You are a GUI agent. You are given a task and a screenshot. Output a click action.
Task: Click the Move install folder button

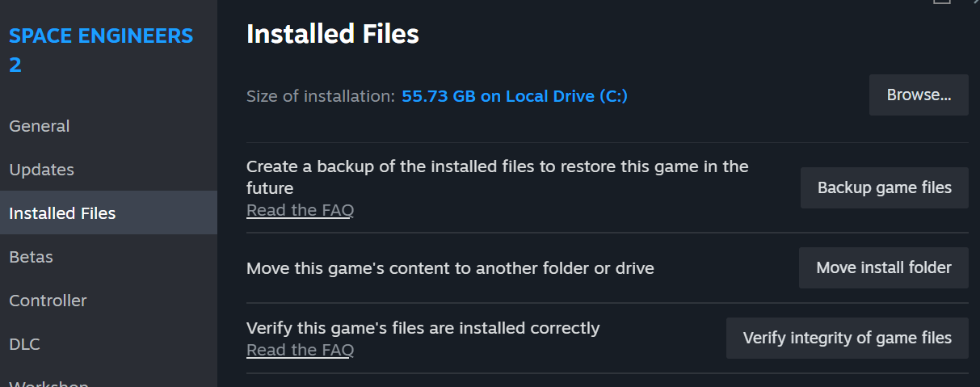883,267
